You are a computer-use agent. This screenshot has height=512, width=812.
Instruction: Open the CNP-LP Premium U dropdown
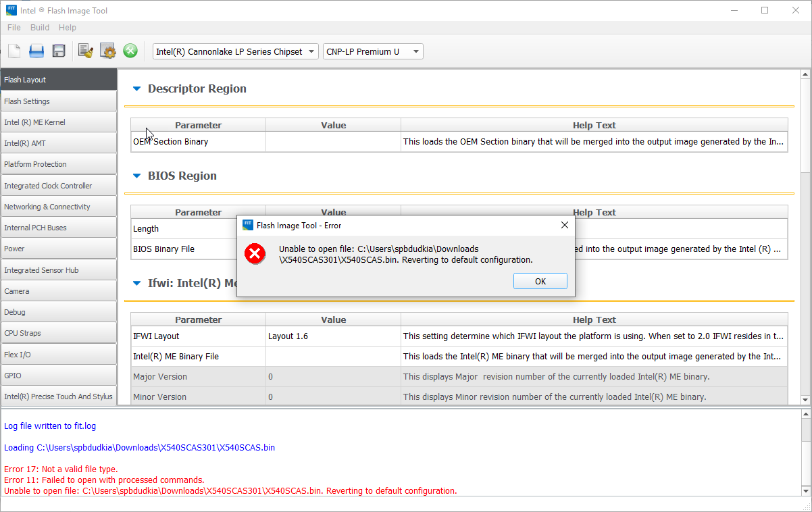pyautogui.click(x=373, y=51)
